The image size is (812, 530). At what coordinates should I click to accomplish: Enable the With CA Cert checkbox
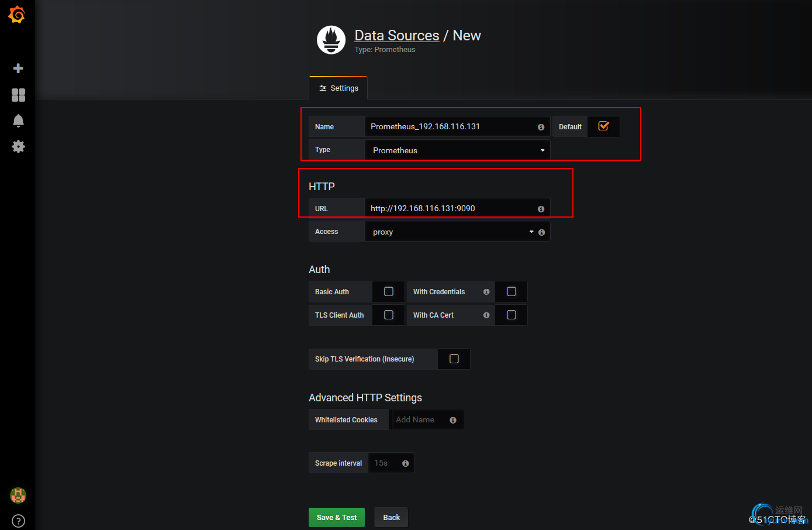[x=512, y=315]
